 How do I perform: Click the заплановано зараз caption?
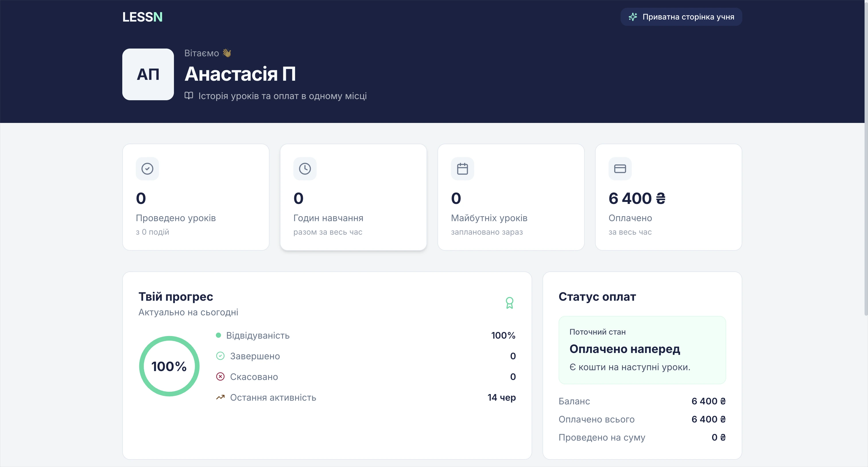487,232
